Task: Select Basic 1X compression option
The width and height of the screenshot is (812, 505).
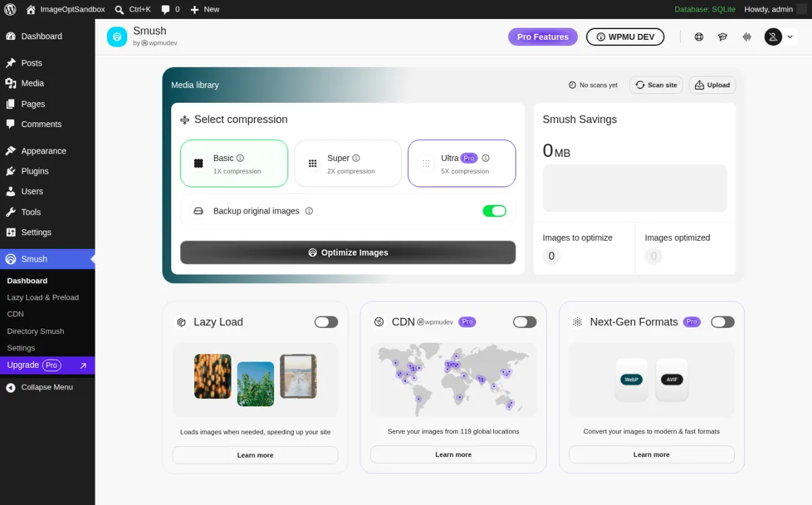Action: click(x=234, y=164)
